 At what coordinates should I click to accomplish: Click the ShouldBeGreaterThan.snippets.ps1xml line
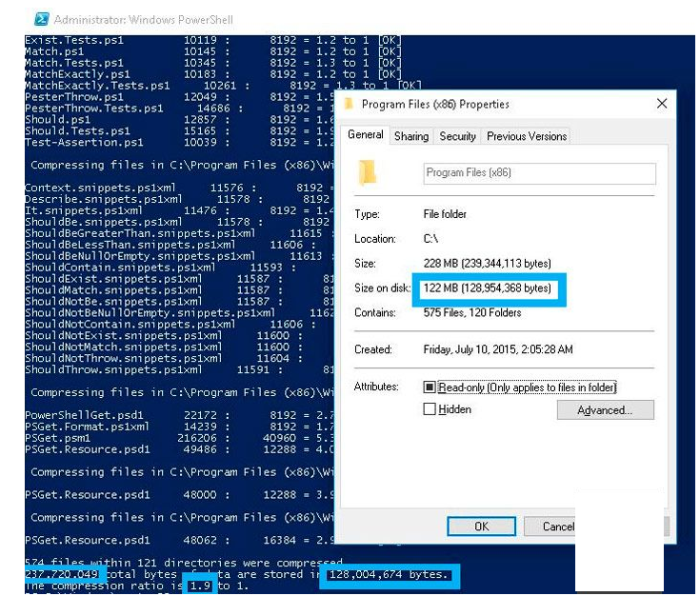point(179,233)
